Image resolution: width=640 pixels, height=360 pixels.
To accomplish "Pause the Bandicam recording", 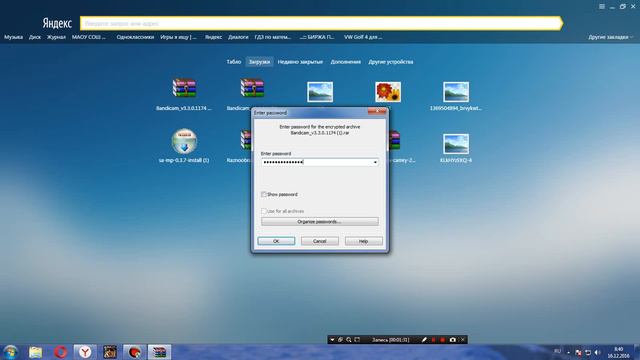I will (x=433, y=340).
